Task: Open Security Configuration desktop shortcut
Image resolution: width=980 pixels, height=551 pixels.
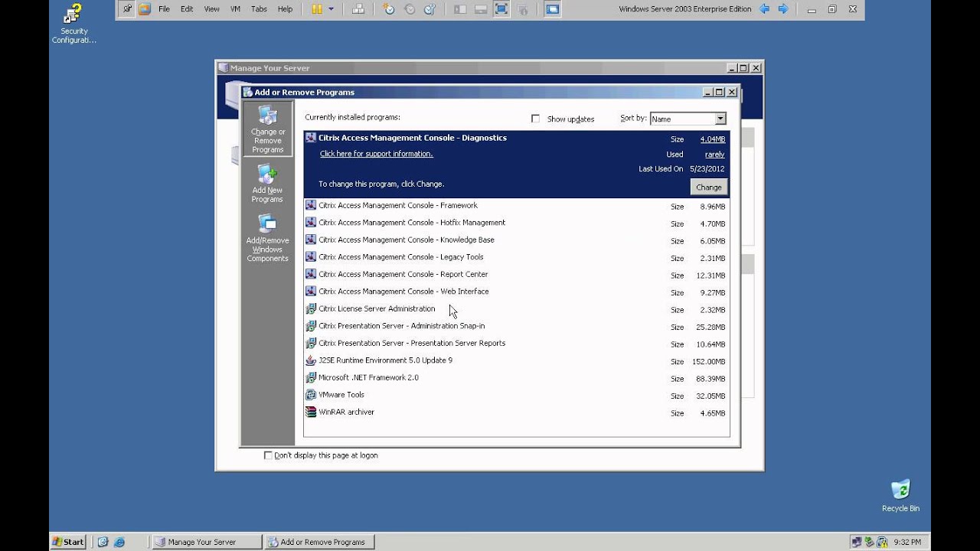Action: pyautogui.click(x=74, y=24)
